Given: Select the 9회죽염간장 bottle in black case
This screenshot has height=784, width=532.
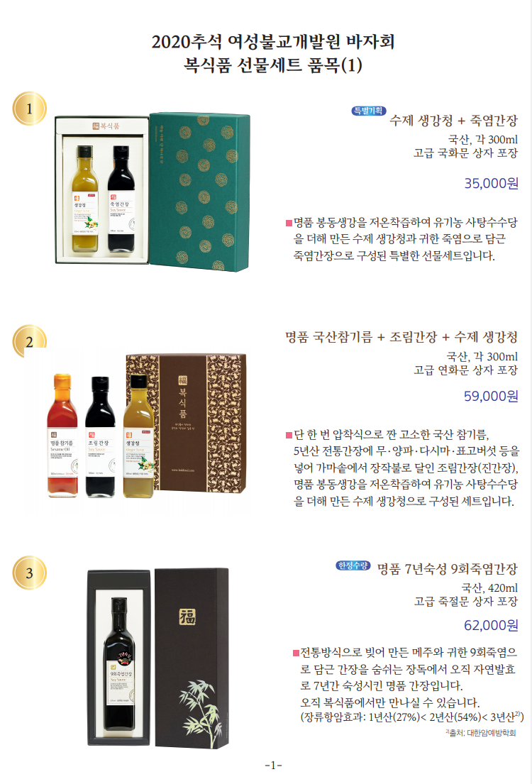Looking at the screenshot, I should point(118,658).
